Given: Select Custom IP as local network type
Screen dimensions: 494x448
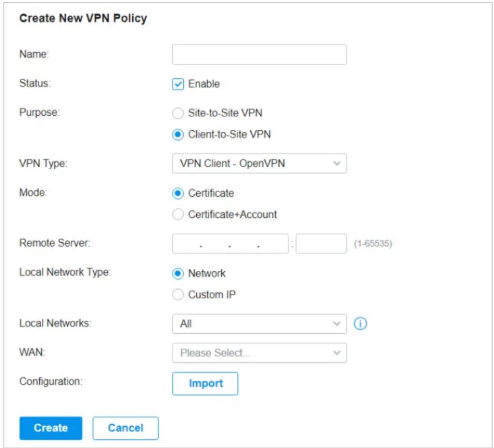Looking at the screenshot, I should [x=178, y=294].
